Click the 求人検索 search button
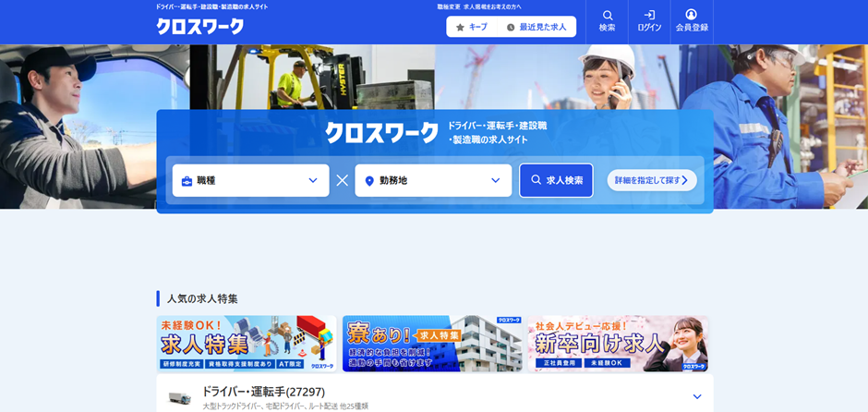The image size is (868, 412). pos(556,180)
